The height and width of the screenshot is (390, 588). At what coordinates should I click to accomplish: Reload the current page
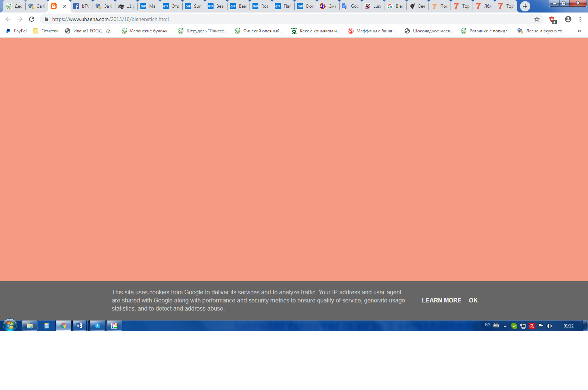click(32, 19)
